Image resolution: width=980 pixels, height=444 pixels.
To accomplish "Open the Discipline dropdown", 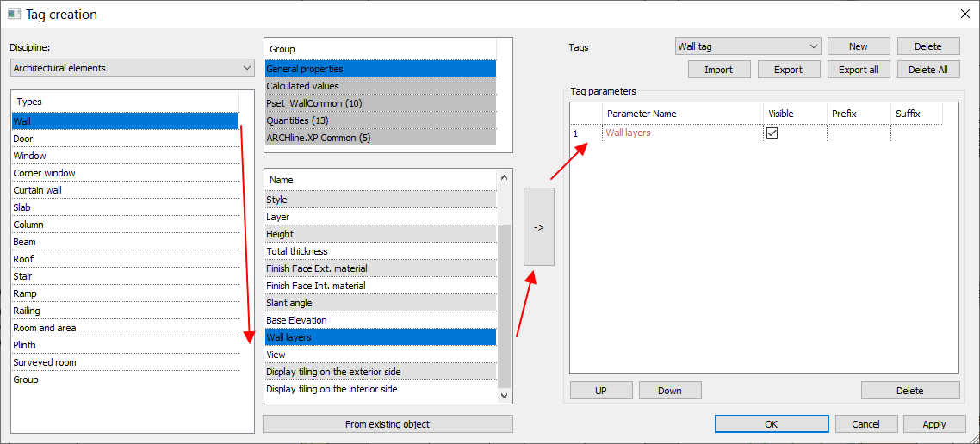I will pyautogui.click(x=133, y=67).
